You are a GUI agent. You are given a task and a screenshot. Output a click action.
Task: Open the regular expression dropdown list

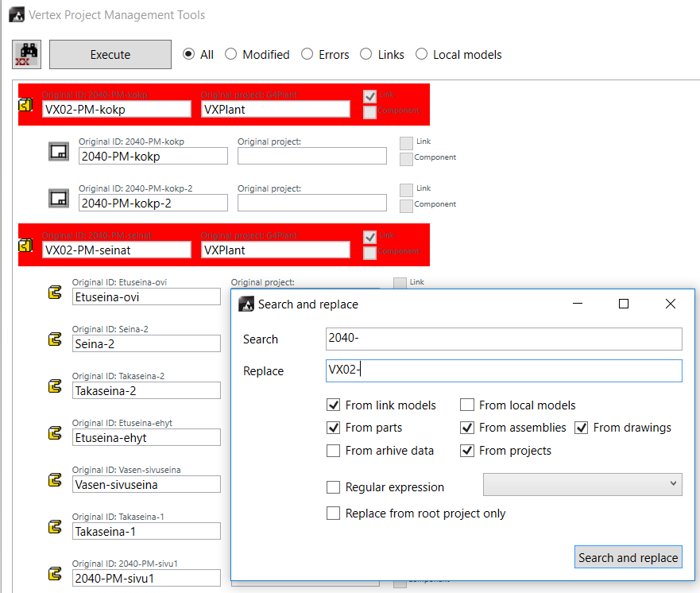pos(582,484)
